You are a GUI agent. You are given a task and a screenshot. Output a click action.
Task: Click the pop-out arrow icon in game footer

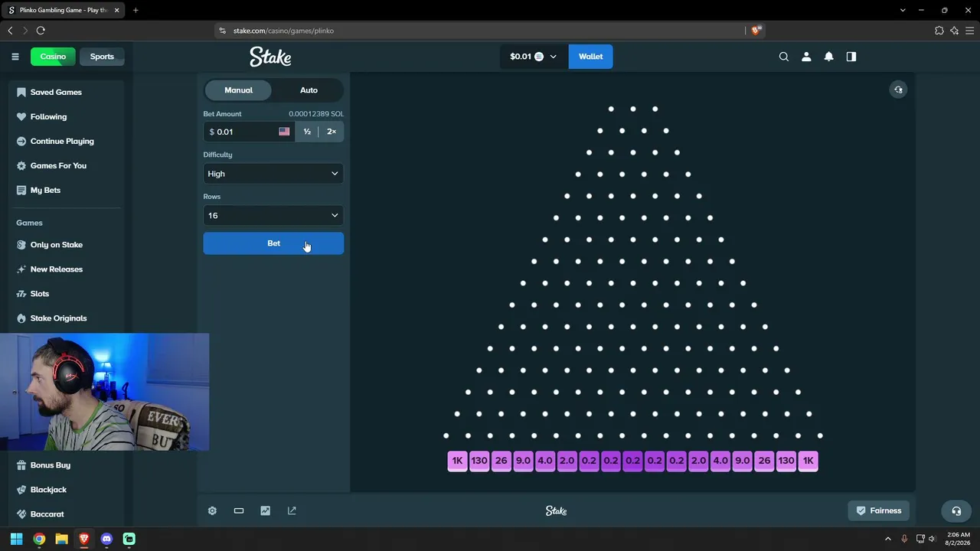(x=292, y=510)
